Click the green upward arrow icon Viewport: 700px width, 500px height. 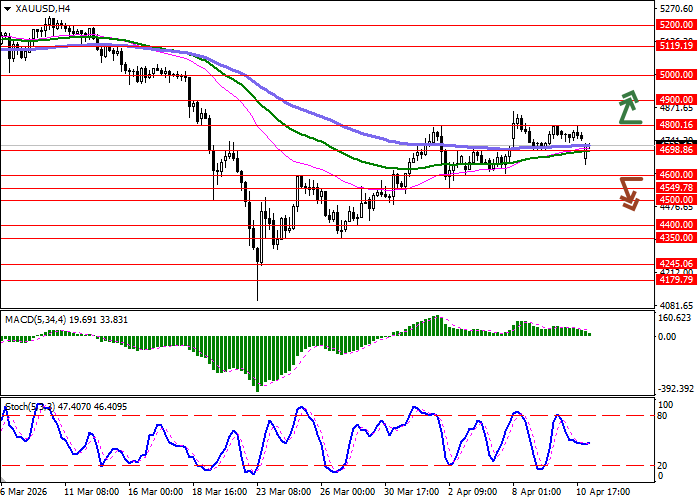[x=629, y=107]
